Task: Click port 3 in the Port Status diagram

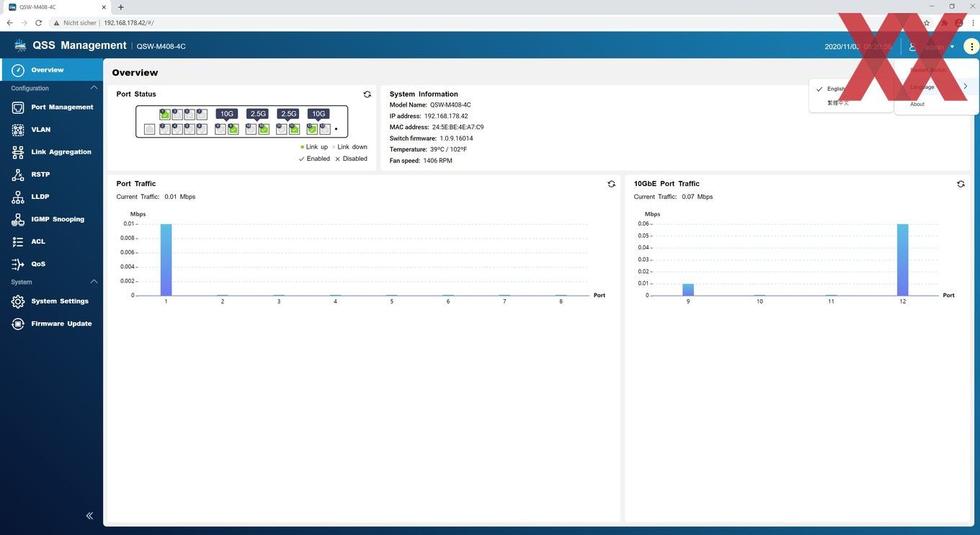Action: [177, 115]
